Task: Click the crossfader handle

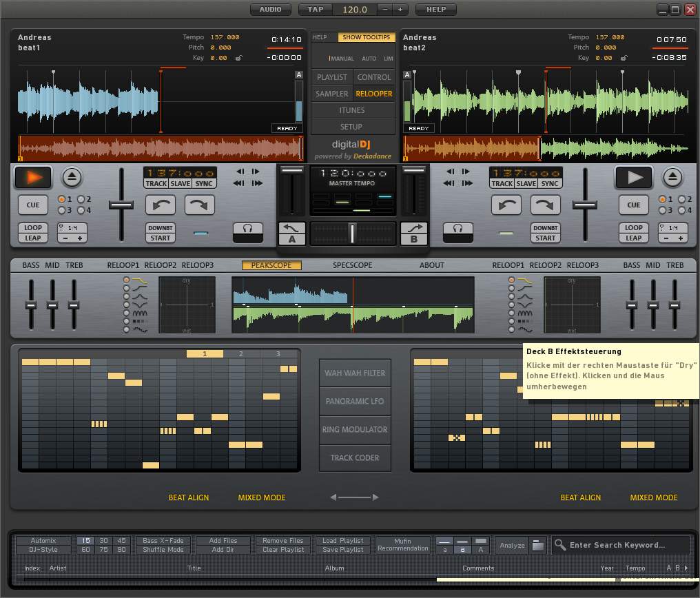Action: click(x=352, y=234)
